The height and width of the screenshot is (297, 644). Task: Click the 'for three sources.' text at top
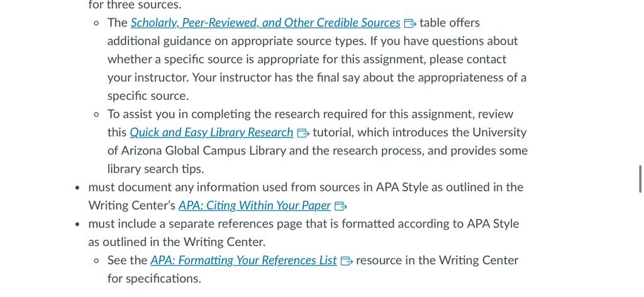(135, 5)
